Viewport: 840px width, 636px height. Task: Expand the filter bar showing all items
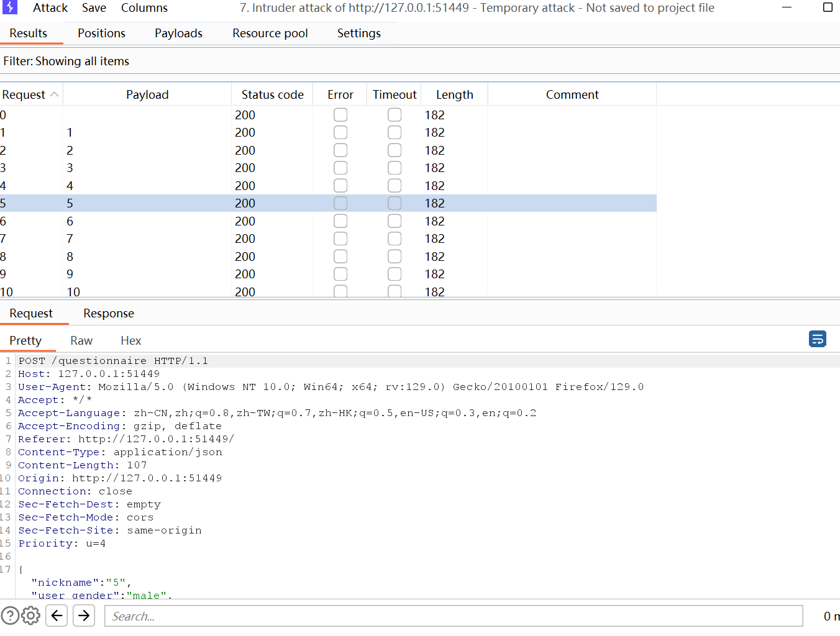click(66, 61)
